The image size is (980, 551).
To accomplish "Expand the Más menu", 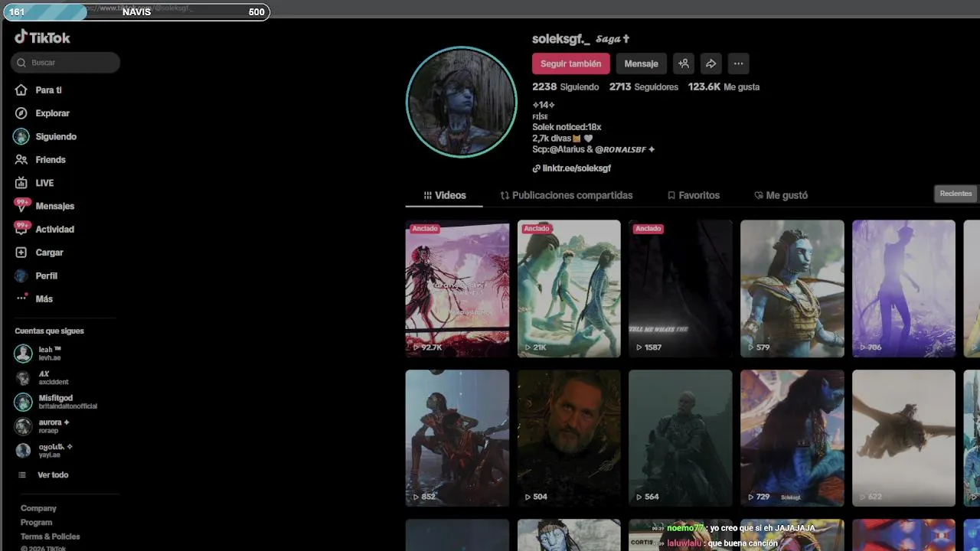I will click(44, 299).
